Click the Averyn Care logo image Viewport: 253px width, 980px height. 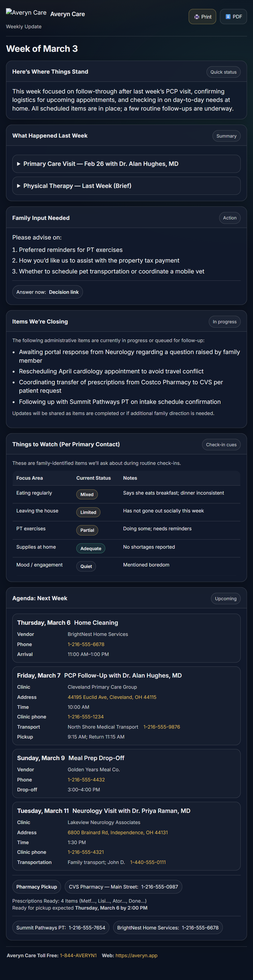point(26,13)
